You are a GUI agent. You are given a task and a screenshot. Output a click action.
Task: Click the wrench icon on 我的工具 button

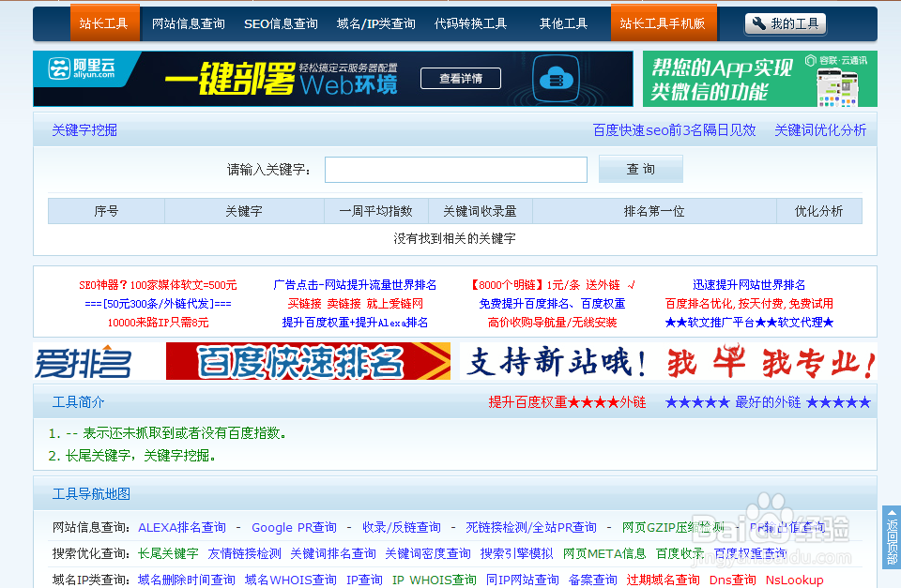[759, 24]
